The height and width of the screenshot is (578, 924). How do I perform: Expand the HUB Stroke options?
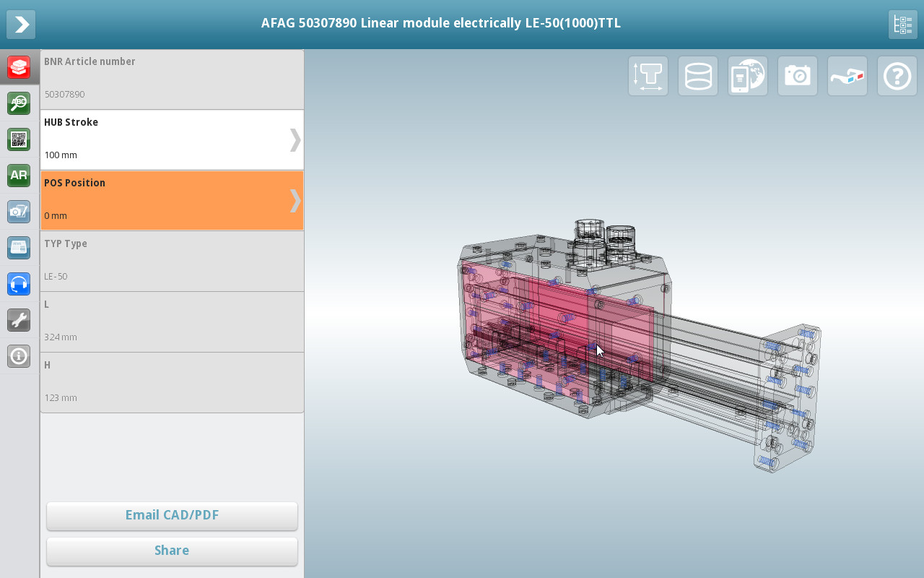click(172, 139)
